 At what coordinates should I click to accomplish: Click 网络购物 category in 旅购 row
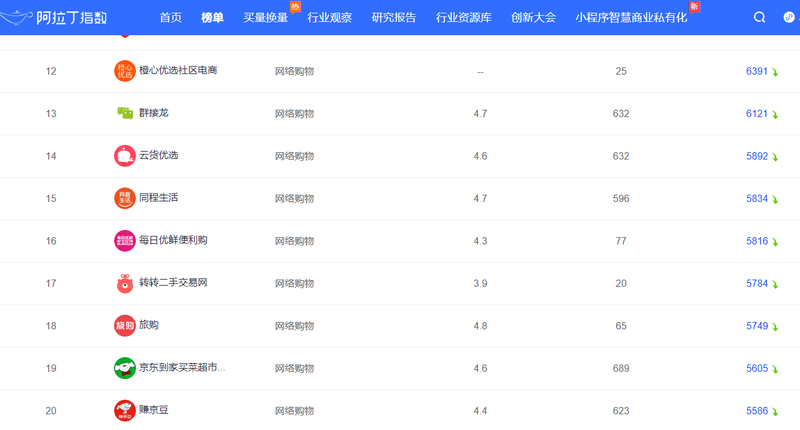(294, 325)
